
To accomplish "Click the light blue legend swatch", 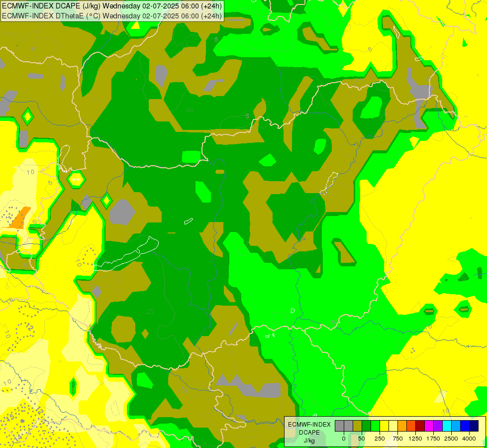I will [x=456, y=426].
